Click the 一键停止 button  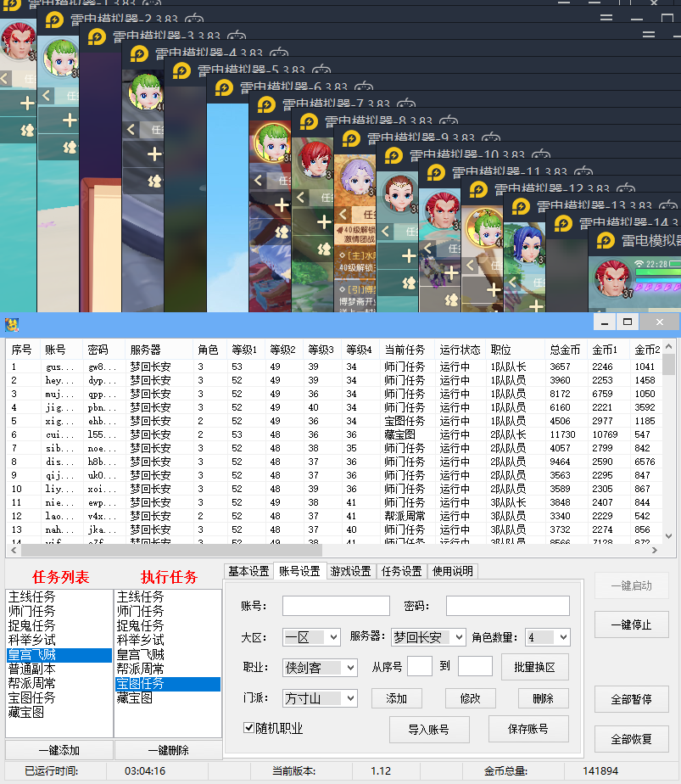(632, 624)
